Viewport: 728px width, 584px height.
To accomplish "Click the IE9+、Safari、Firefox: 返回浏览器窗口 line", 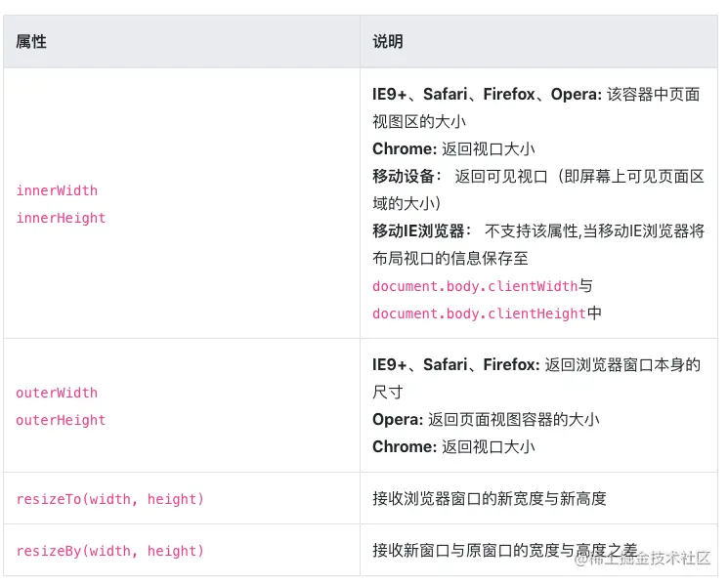I will (x=536, y=365).
